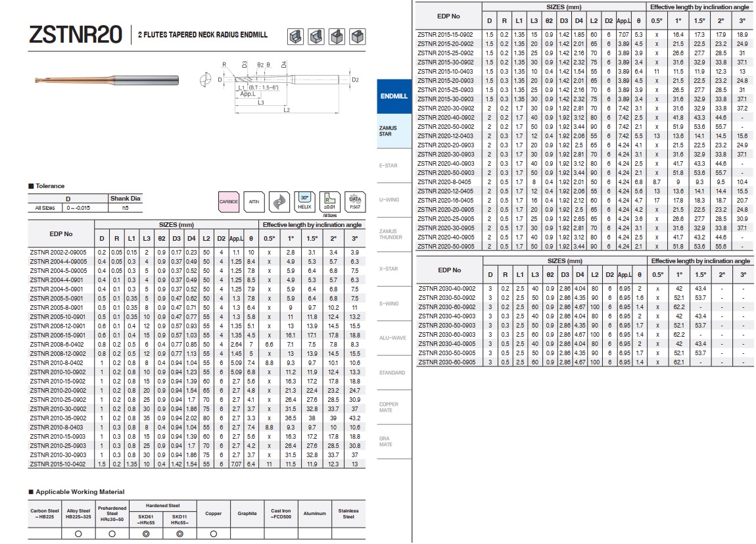The height and width of the screenshot is (544, 756).
Task: Click the ZSTNR 2015-15-0902 row label
Action: tap(446, 35)
